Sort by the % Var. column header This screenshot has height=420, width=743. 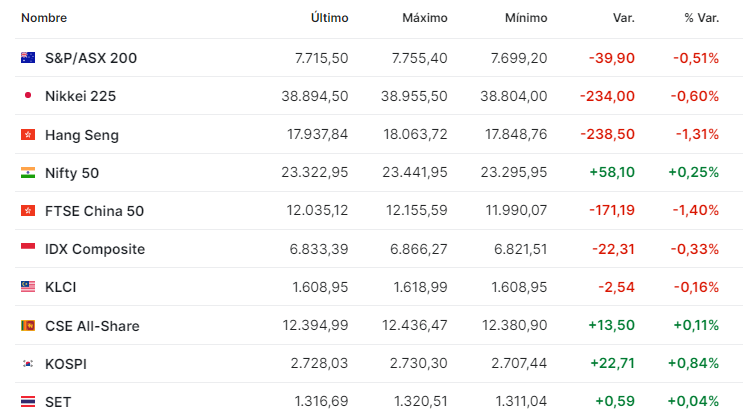click(701, 18)
